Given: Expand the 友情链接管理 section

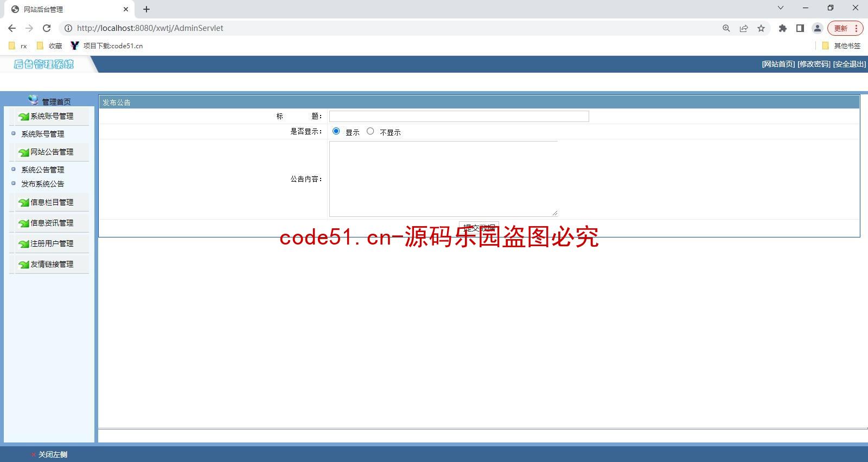Looking at the screenshot, I should click(52, 264).
